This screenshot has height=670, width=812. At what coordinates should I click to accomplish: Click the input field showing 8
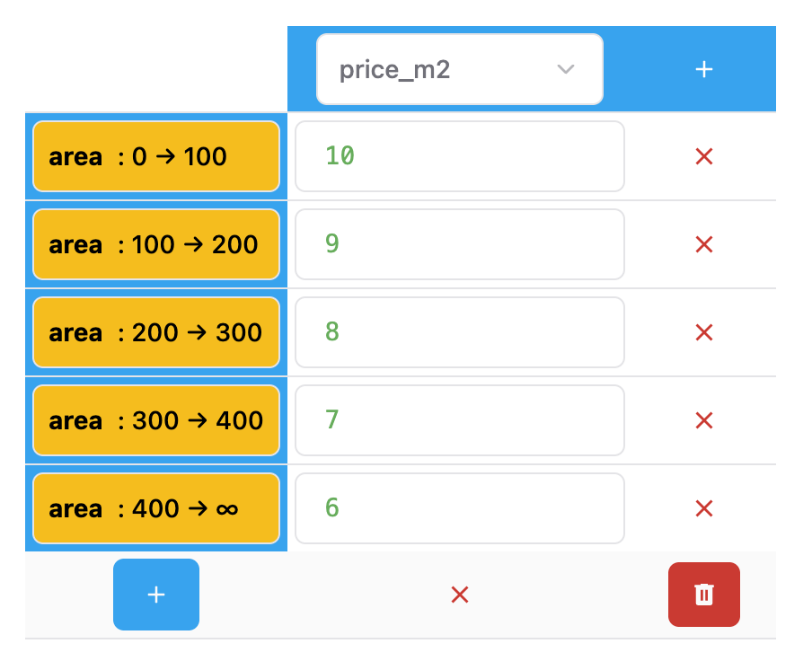(460, 332)
